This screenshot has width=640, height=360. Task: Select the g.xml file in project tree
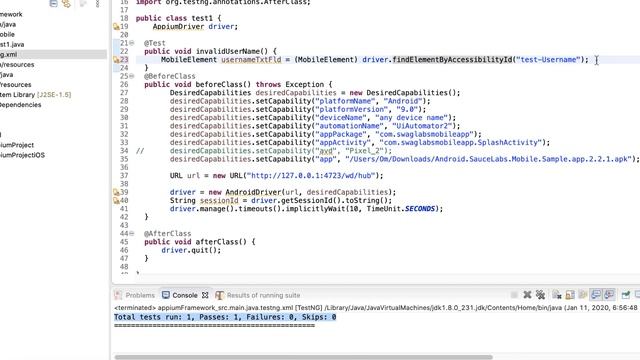(x=53, y=54)
